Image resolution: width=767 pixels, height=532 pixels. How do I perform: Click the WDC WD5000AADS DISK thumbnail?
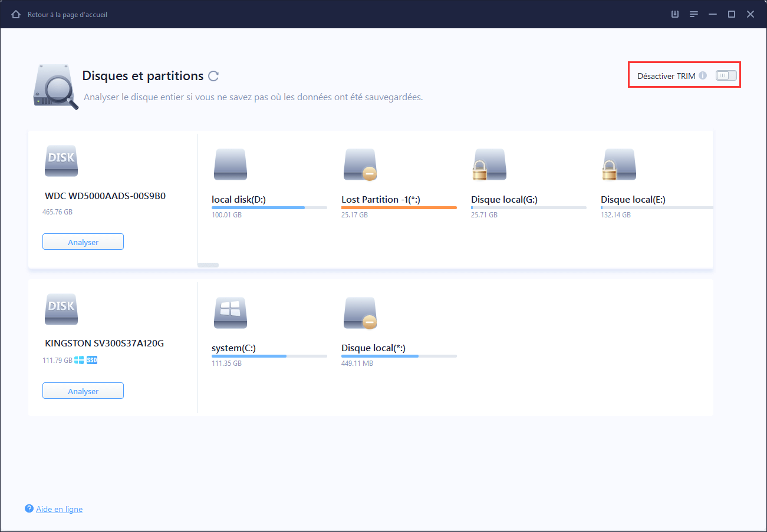(61, 160)
